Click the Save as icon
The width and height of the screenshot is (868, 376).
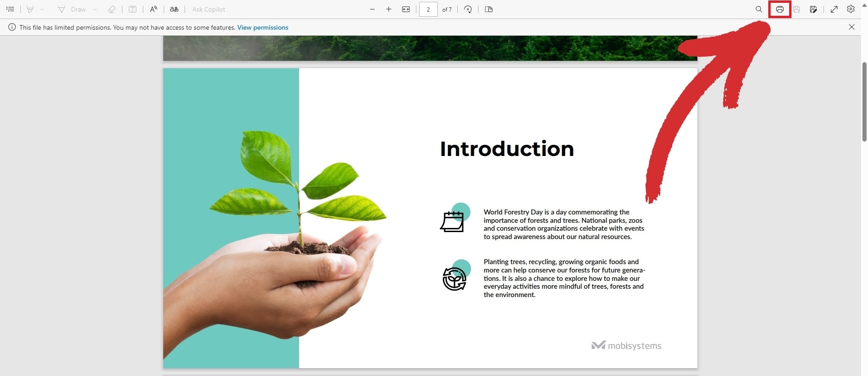pos(813,9)
